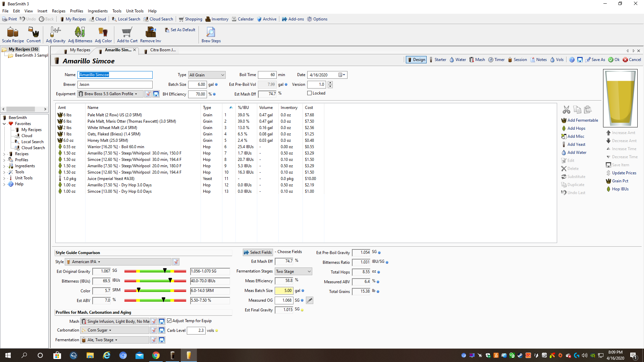Click the help question mark icon
Viewport: 644px width, 362px height.
point(572,60)
